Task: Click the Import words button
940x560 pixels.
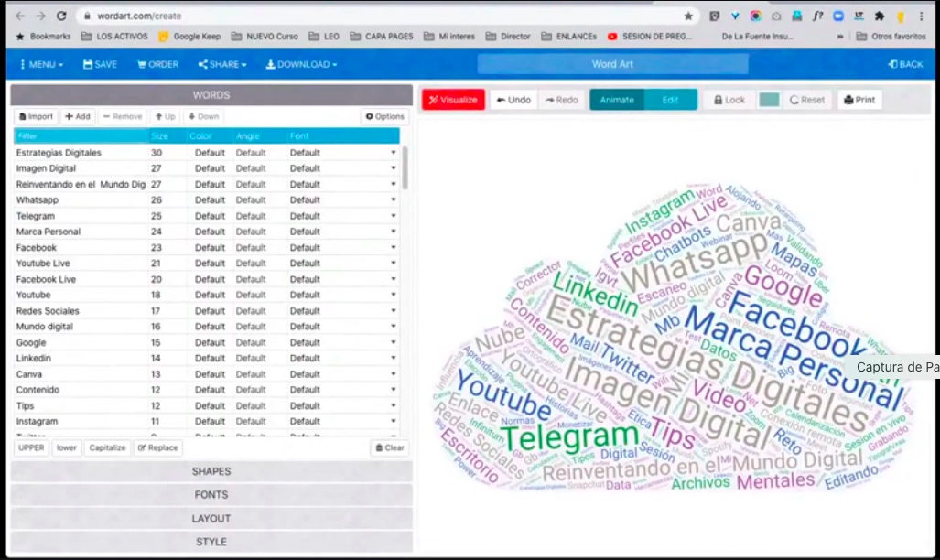Action: tap(36, 116)
